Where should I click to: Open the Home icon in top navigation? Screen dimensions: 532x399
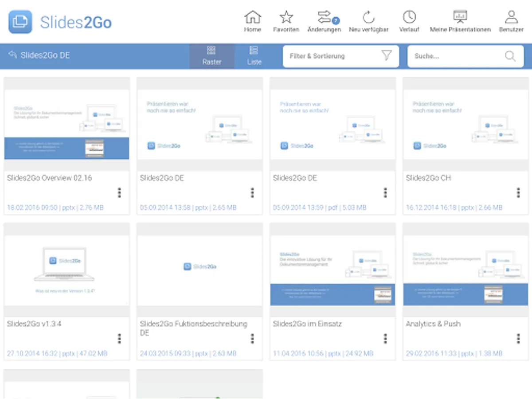(x=252, y=17)
